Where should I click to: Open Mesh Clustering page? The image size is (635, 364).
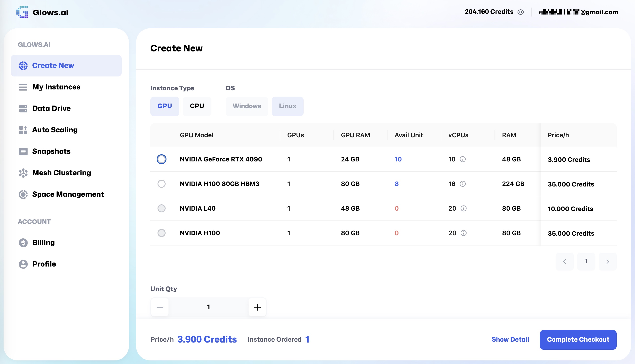(x=61, y=173)
